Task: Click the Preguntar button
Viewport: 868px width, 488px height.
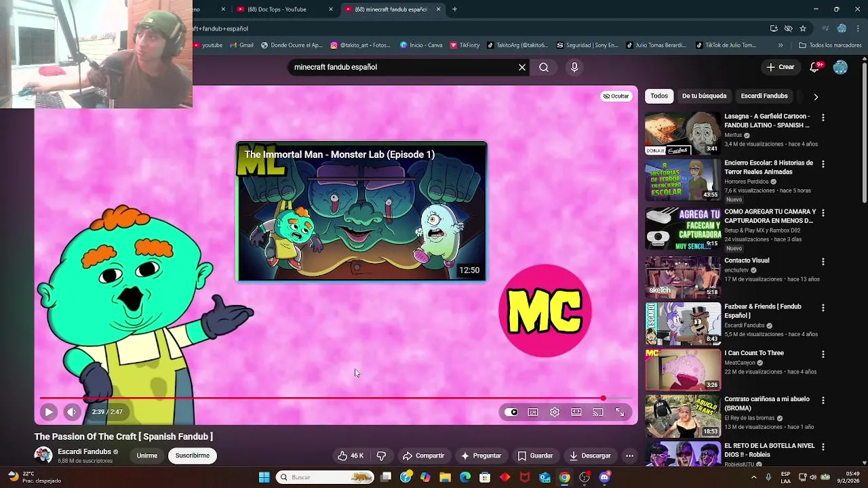Action: coord(481,455)
